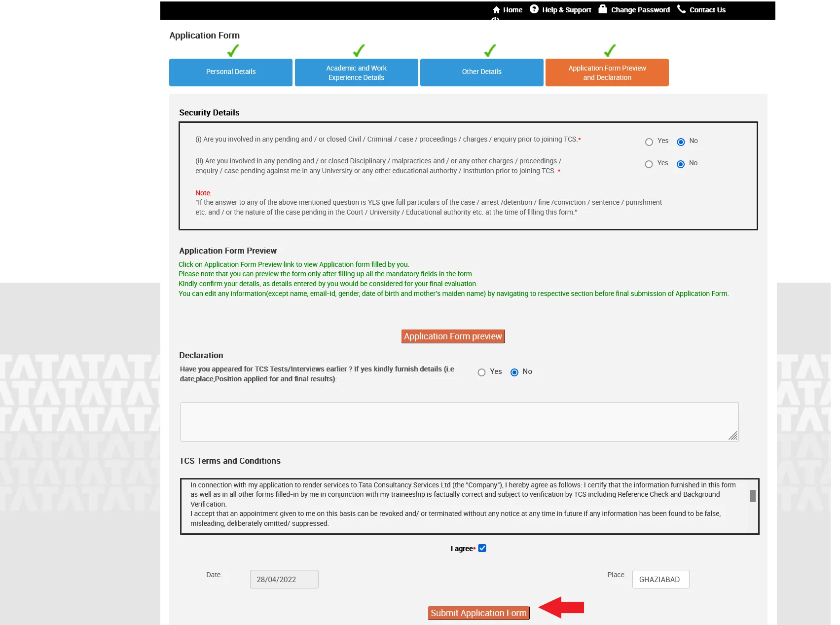
Task: Click the Application Form preview button
Action: [x=453, y=336]
